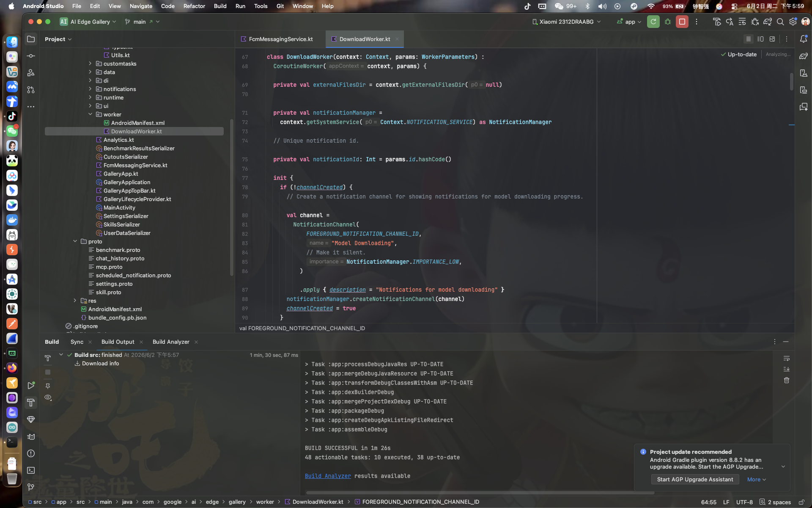Toggle soft-wrap in build output
The image size is (812, 508).
click(787, 358)
